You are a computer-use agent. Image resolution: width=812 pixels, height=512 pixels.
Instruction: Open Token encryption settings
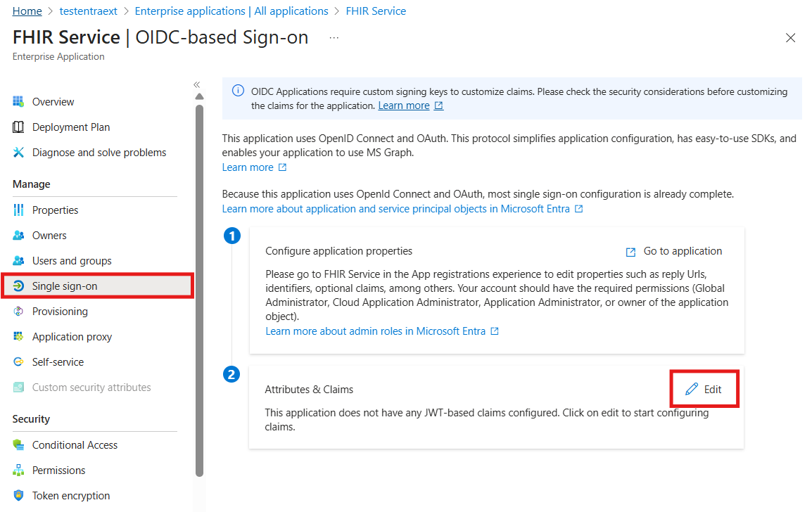point(71,495)
